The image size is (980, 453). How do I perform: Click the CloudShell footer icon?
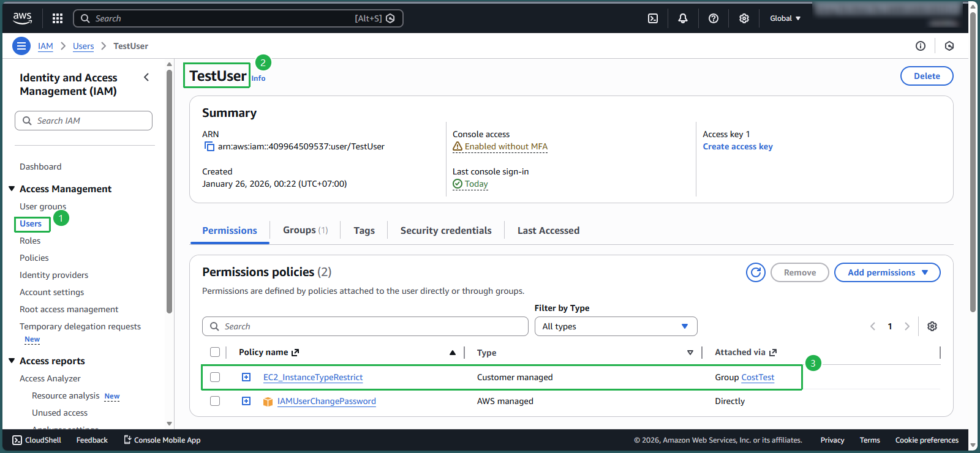point(17,440)
